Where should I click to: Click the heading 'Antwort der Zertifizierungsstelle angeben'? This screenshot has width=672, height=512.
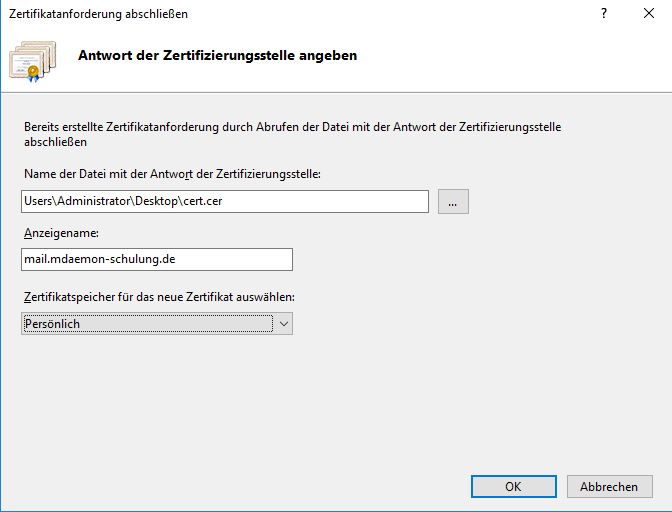(217, 56)
